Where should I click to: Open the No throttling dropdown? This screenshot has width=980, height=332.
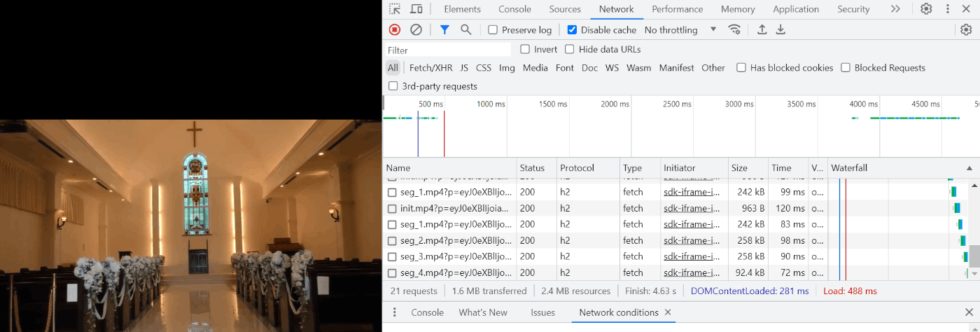pos(680,29)
